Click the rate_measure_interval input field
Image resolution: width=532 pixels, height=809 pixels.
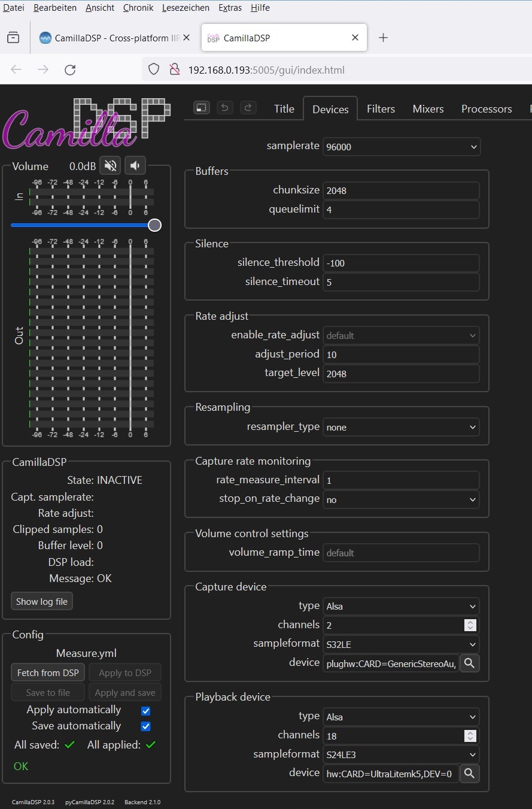pyautogui.click(x=401, y=480)
